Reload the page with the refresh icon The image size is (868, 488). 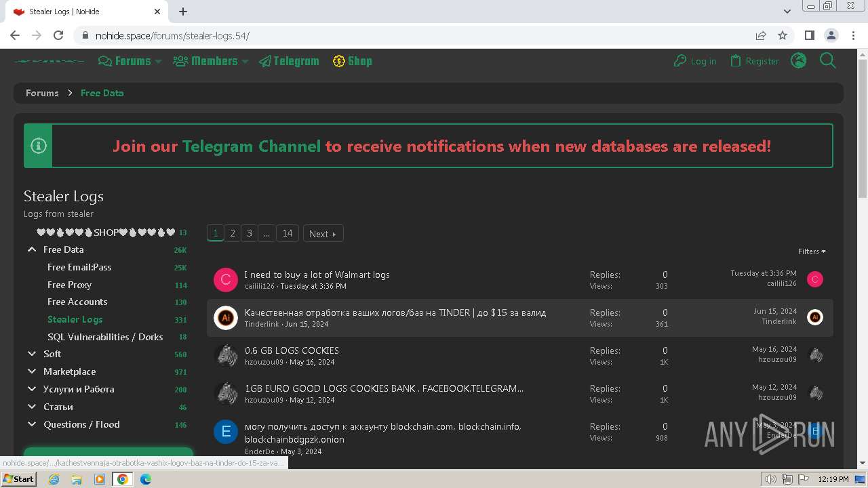[x=58, y=36]
